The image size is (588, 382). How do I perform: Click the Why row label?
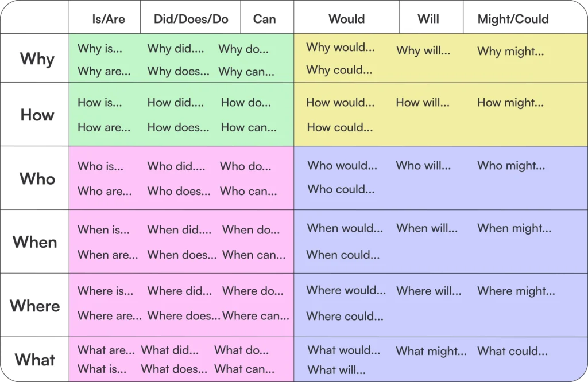(37, 59)
